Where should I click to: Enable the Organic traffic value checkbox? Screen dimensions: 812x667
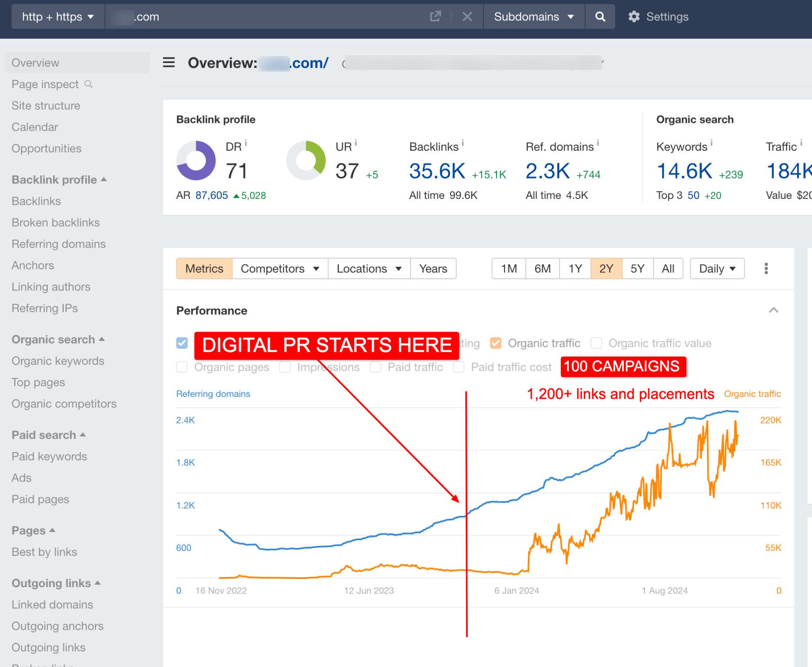[x=597, y=343]
